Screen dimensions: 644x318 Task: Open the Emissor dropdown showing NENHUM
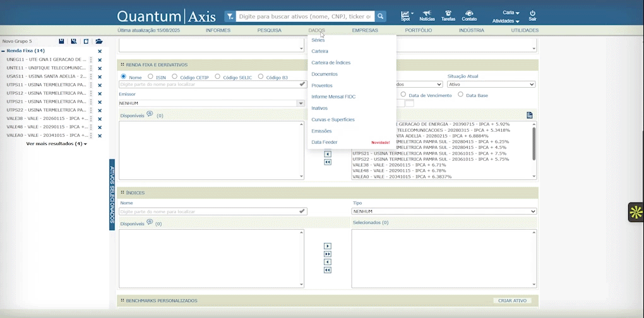(211, 103)
